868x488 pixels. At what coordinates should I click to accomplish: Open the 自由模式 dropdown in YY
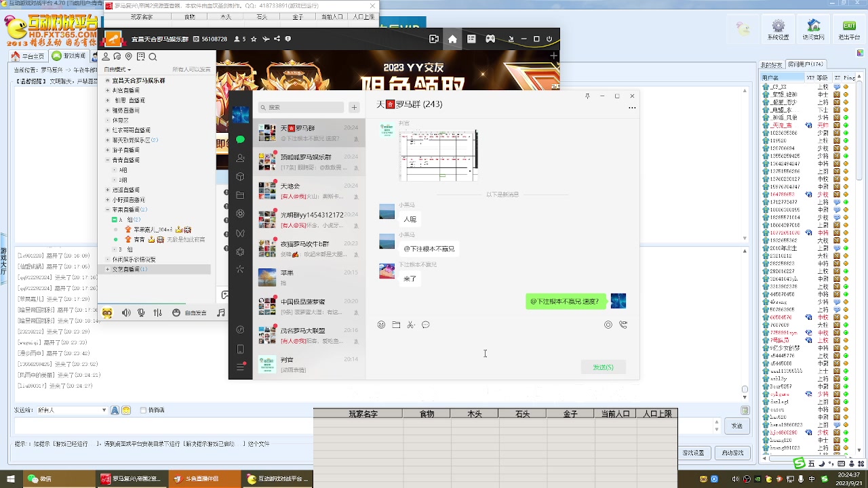pos(116,70)
